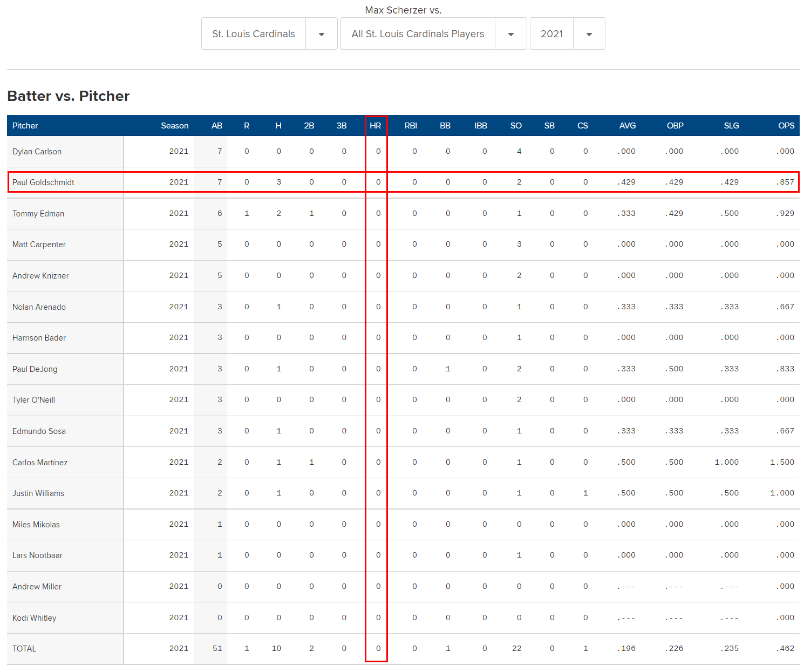804x672 pixels.
Task: Open Kodi Whitley's player link
Action: [x=35, y=618]
